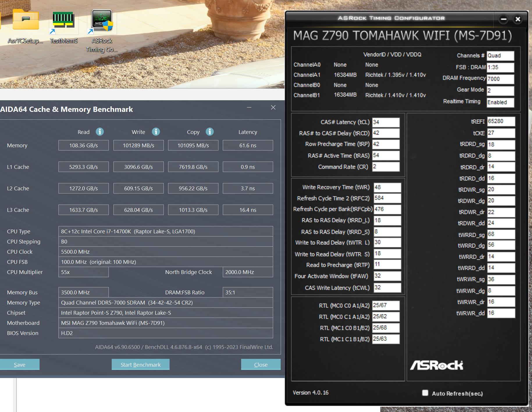This screenshot has height=412, width=532.
Task: Click the Memory Type field with DDR5-7000
Action: [166, 302]
